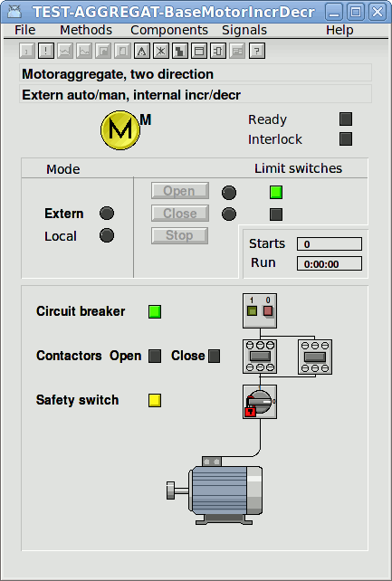Click the window frame toolbar icon
The image size is (392, 581).
(199, 52)
